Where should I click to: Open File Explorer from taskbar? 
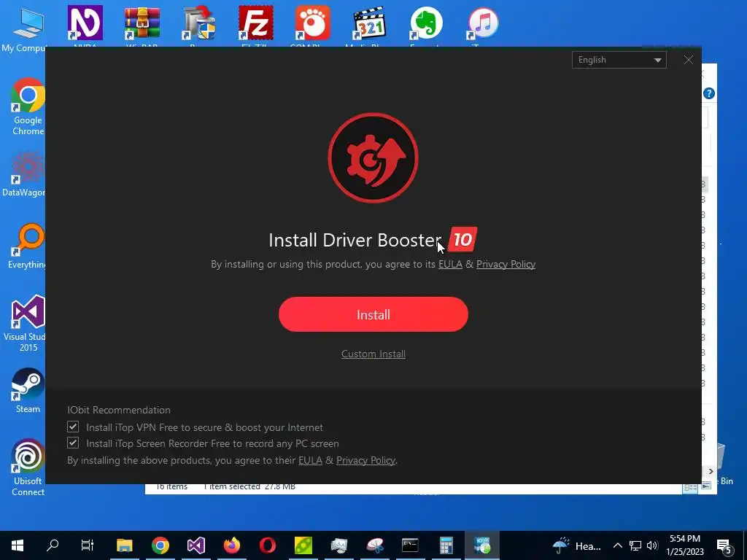tap(124, 545)
